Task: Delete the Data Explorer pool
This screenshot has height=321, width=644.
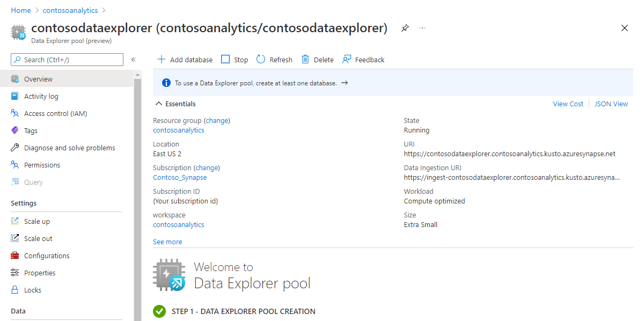Action: point(317,59)
